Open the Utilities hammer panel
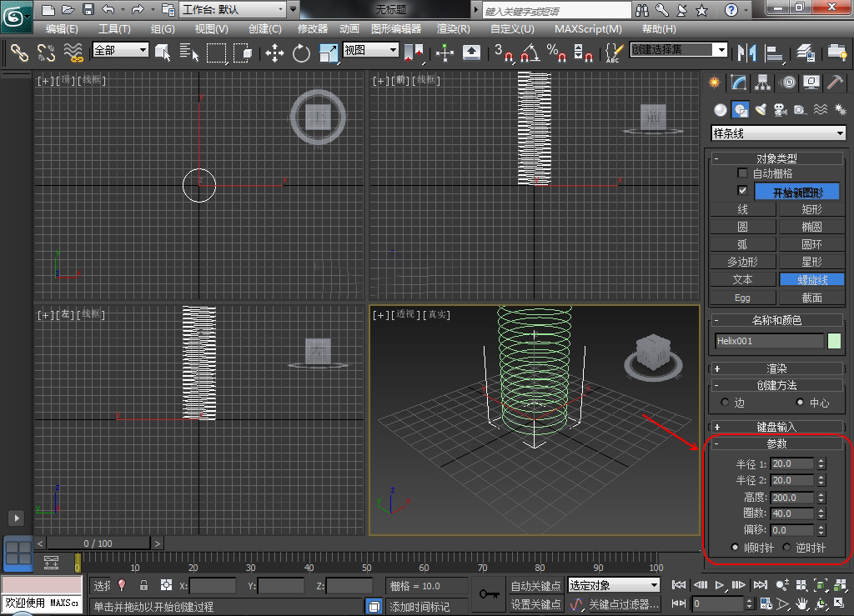Viewport: 854px width, 616px height. pos(835,82)
